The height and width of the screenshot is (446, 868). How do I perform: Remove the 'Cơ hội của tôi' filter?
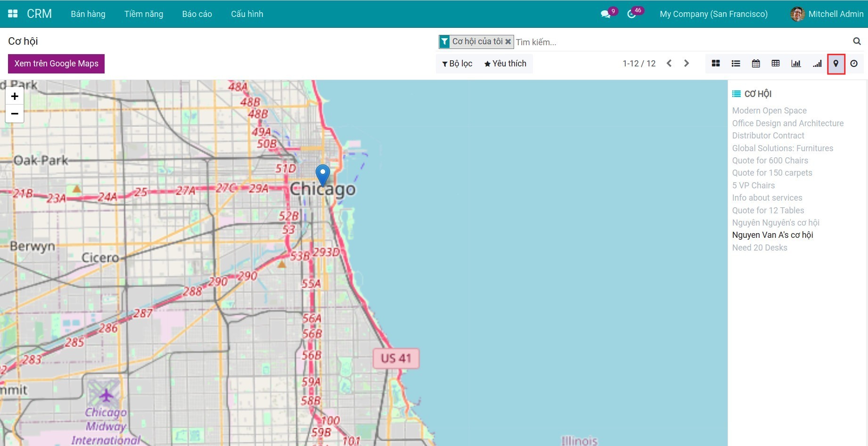[x=508, y=41]
